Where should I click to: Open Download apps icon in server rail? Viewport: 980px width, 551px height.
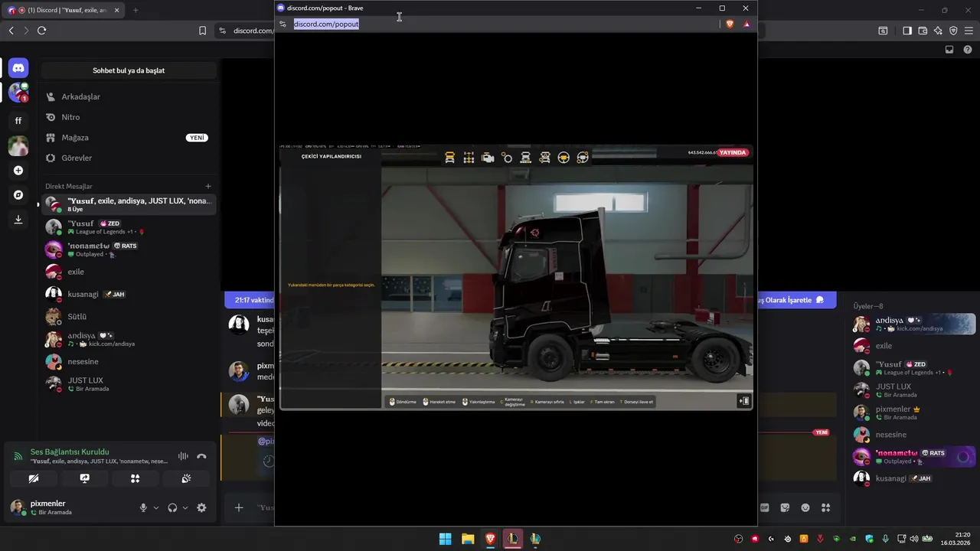pyautogui.click(x=18, y=220)
